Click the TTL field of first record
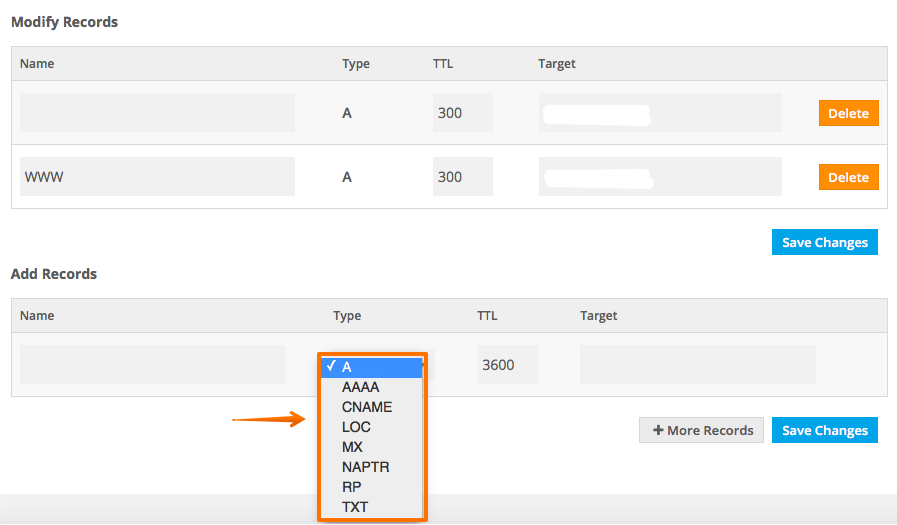 [462, 113]
